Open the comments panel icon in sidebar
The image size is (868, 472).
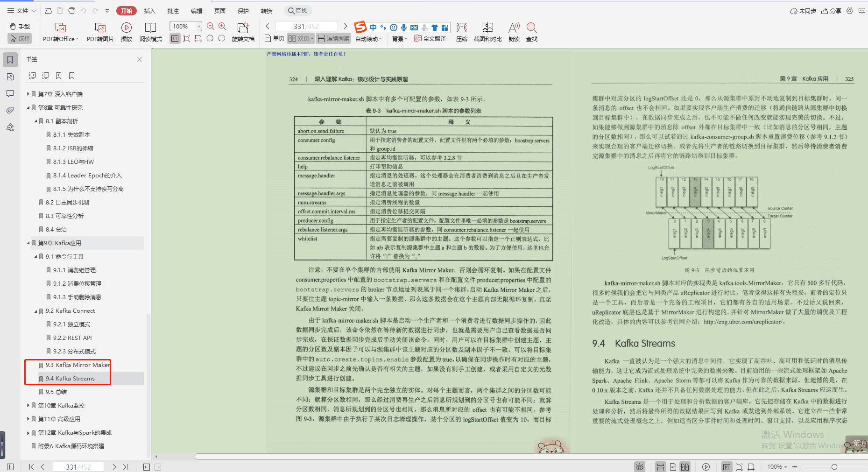tap(10, 93)
